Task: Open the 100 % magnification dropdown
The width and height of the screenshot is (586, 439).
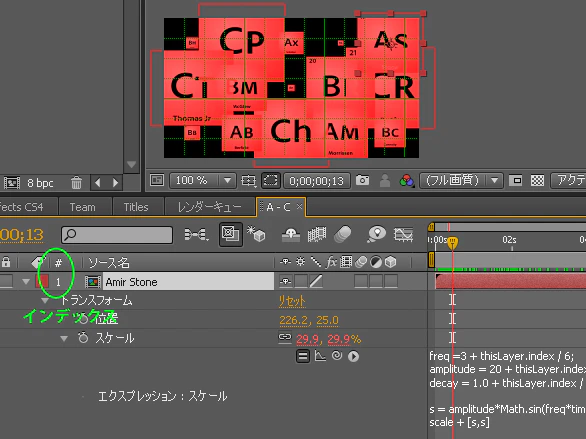Action: click(203, 181)
